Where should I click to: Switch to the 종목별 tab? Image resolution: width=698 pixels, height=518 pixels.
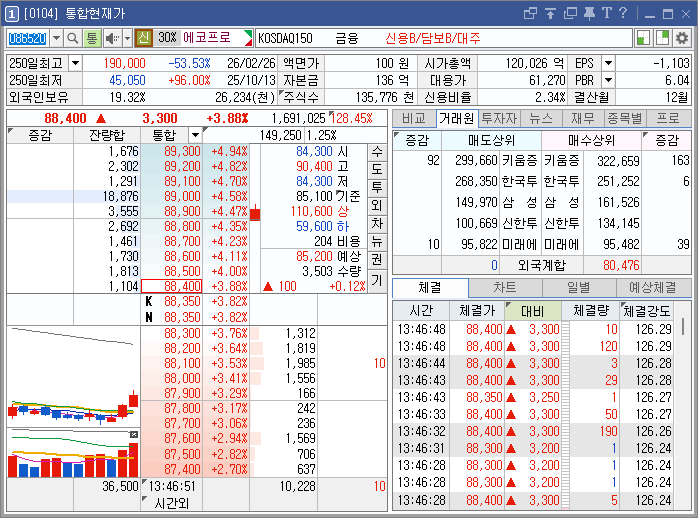coord(625,118)
